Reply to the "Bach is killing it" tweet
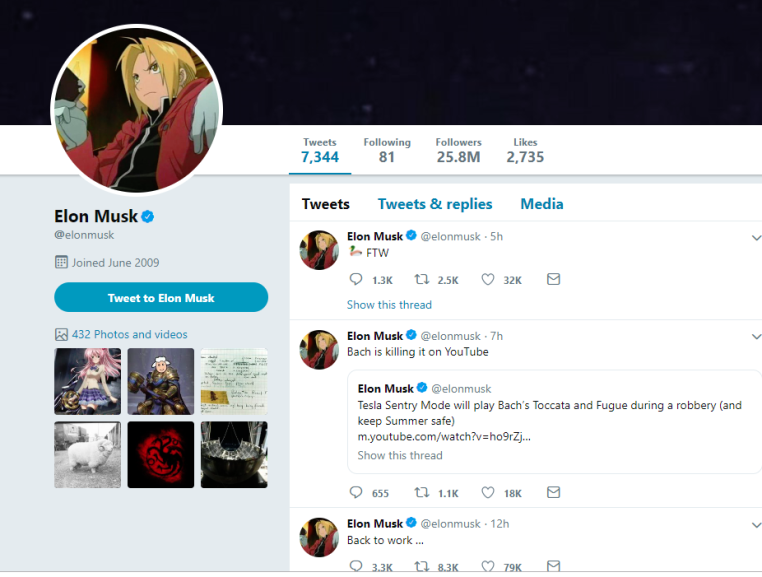Viewport: 762px width, 577px height. tap(356, 492)
